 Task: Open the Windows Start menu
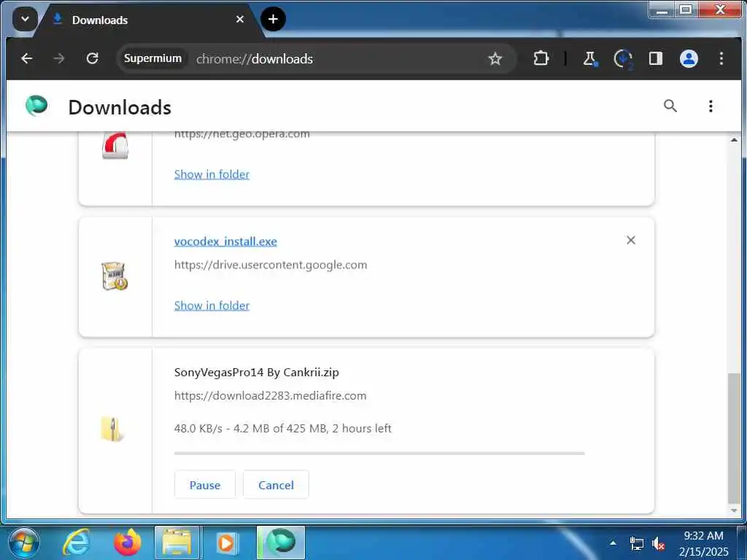click(23, 542)
